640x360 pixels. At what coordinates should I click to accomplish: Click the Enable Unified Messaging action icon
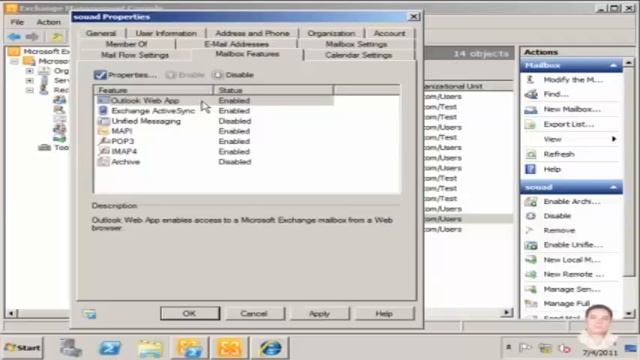pos(531,245)
